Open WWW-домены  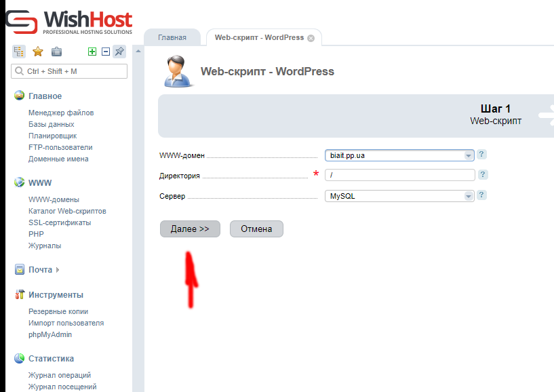point(54,199)
